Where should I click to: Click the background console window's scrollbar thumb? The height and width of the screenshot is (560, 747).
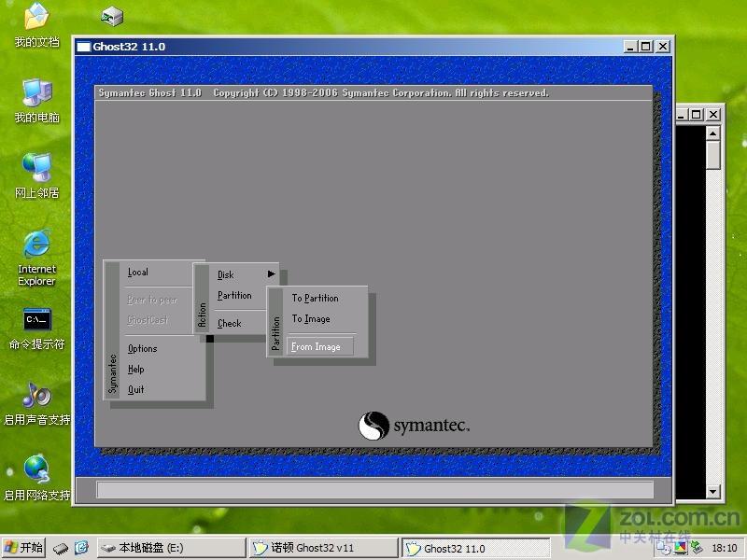712,155
